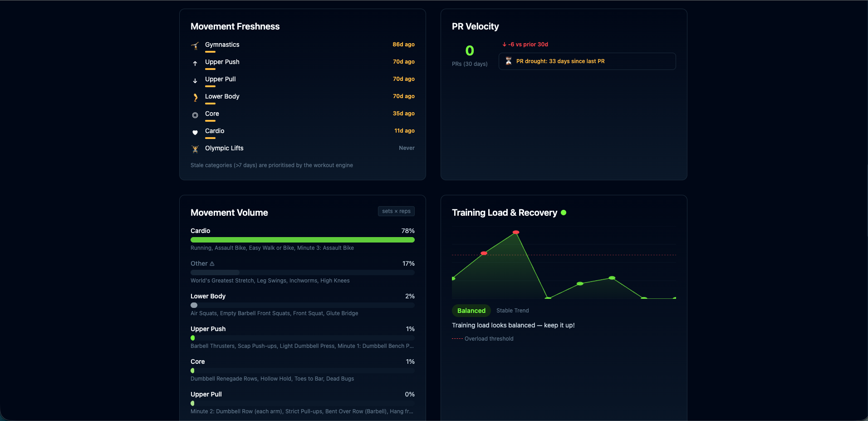Click the 17% Other percentage
This screenshot has width=868, height=421.
(408, 263)
